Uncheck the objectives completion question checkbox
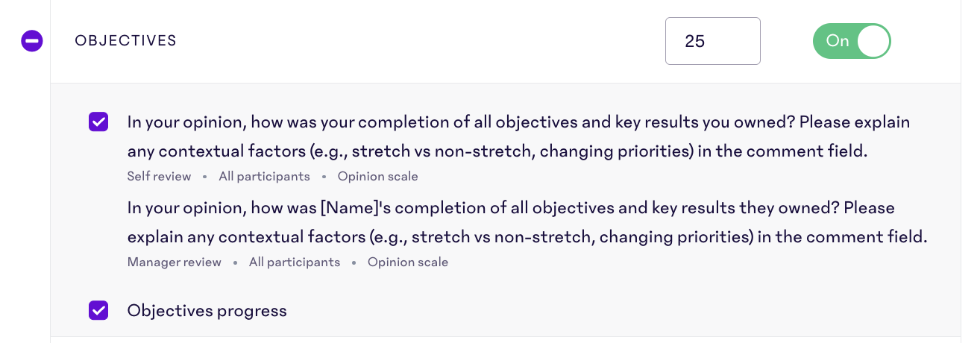Image resolution: width=980 pixels, height=343 pixels. point(98,122)
